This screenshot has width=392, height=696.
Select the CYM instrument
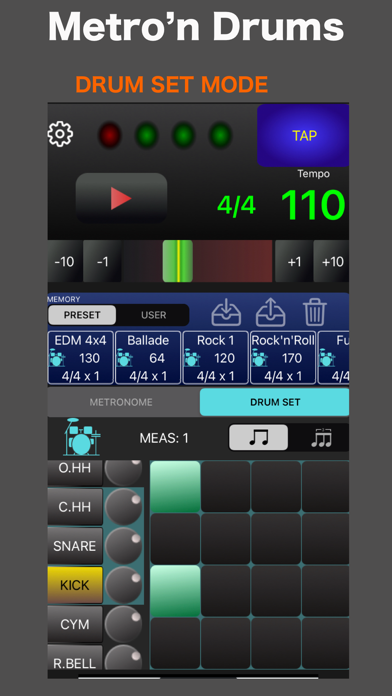(75, 624)
